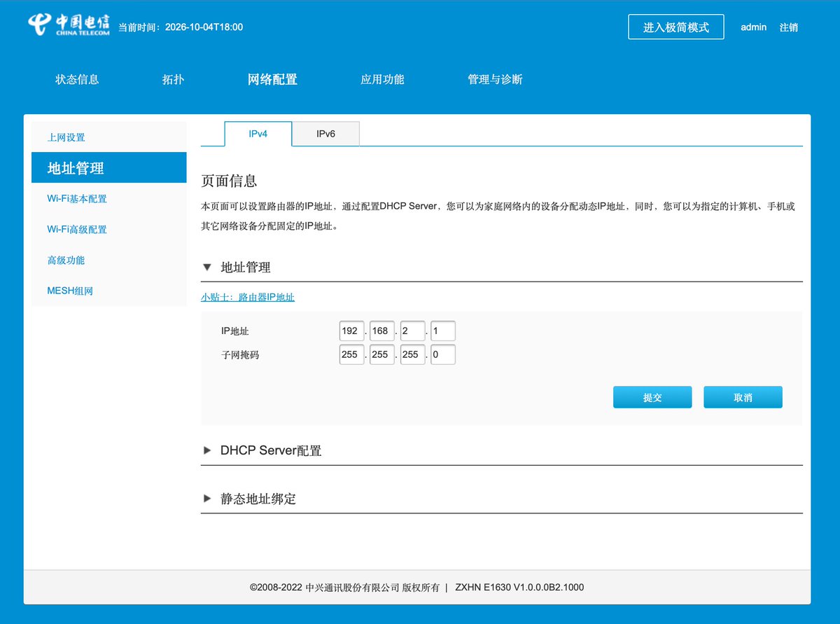
Task: Click IP address second octet field 168
Action: 381,331
